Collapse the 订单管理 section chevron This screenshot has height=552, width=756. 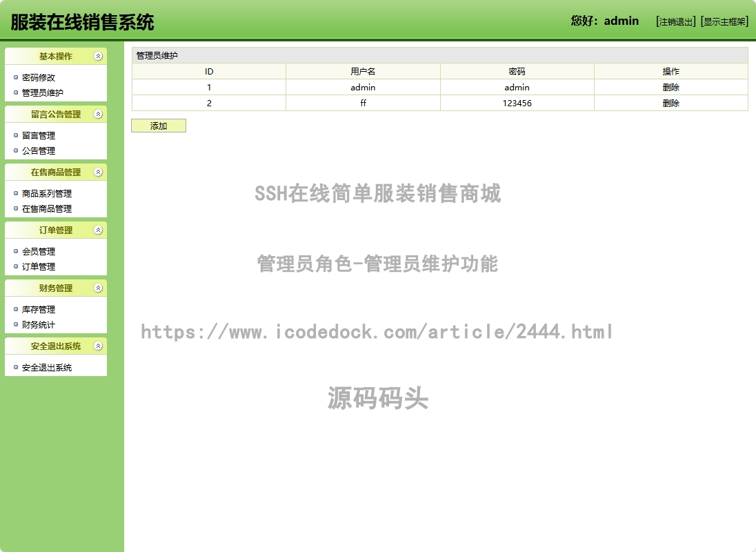98,230
